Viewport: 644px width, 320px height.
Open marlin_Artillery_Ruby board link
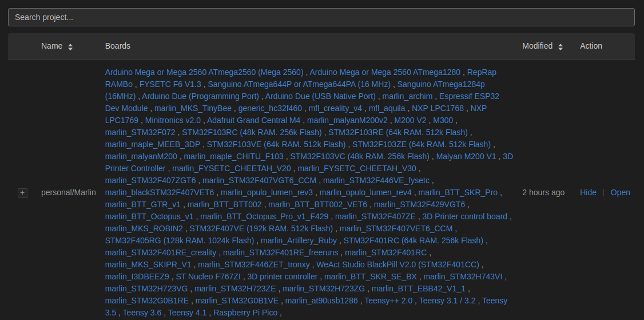299,240
